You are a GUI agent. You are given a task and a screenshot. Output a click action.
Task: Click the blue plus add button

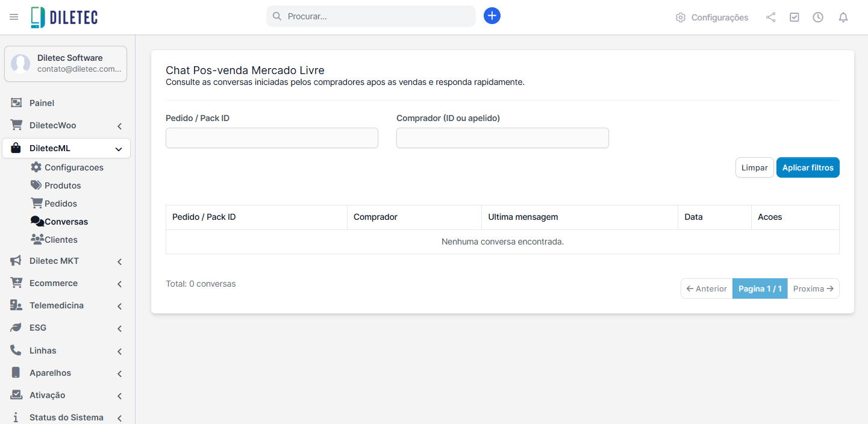click(x=492, y=16)
